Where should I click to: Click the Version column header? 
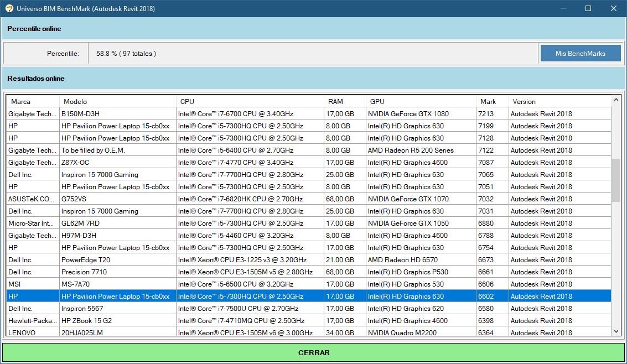(560, 101)
